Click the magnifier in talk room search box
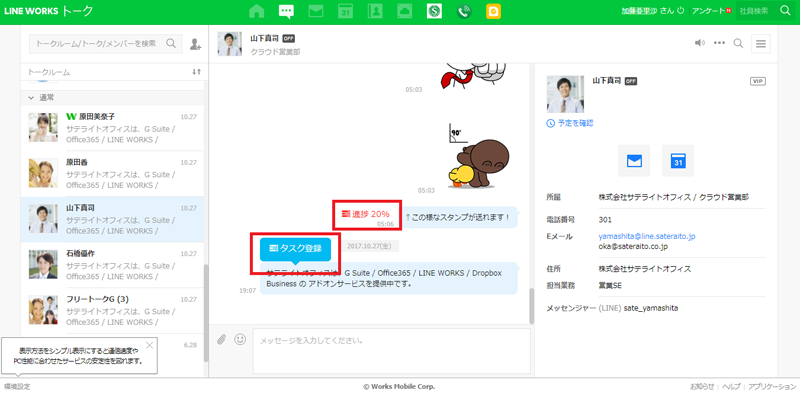Viewport: 800px width, 393px height. click(171, 43)
